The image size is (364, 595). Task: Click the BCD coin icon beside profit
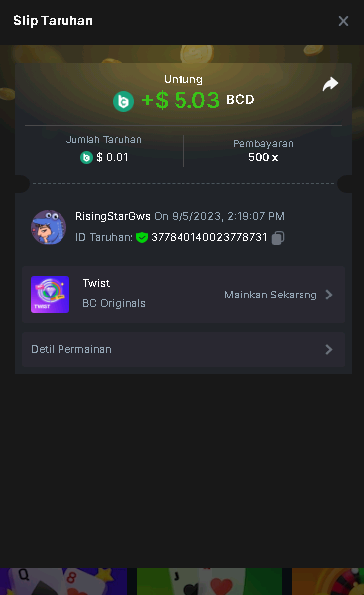click(x=123, y=101)
